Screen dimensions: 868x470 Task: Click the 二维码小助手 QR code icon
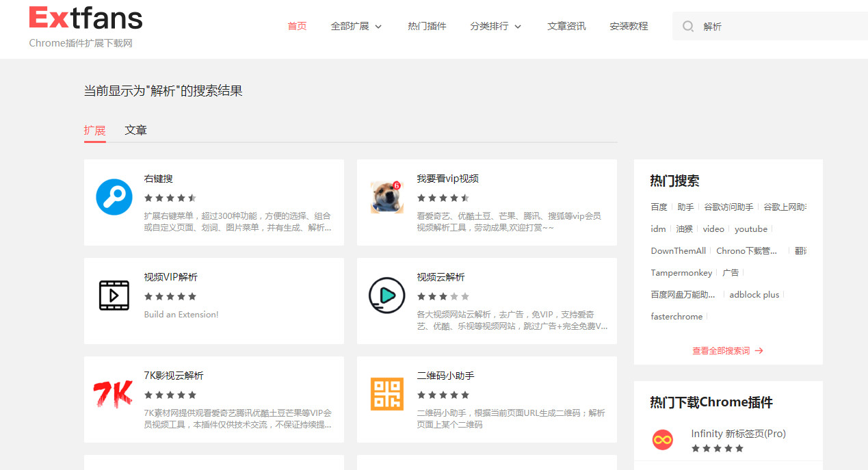(x=386, y=394)
